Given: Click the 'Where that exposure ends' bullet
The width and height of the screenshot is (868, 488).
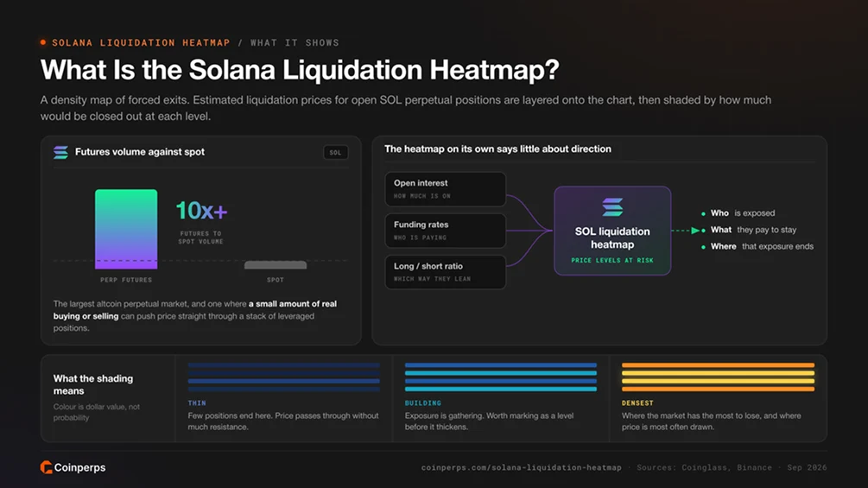Looking at the screenshot, I should [x=757, y=246].
